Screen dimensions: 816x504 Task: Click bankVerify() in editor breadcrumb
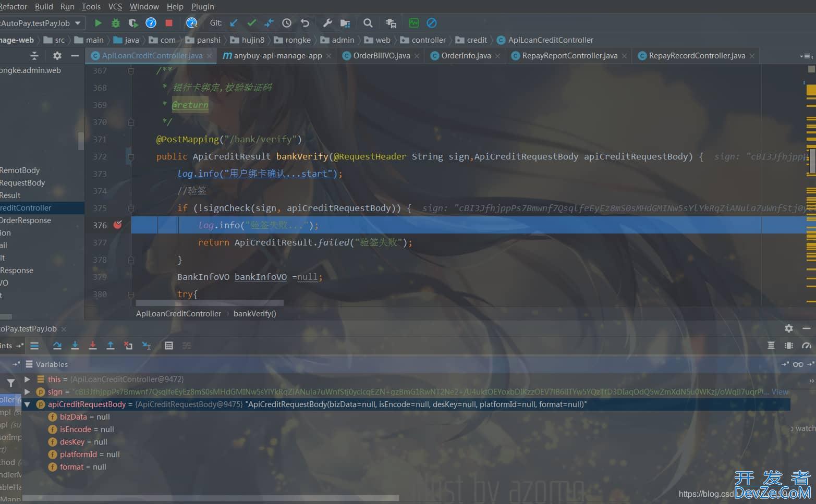pyautogui.click(x=255, y=313)
